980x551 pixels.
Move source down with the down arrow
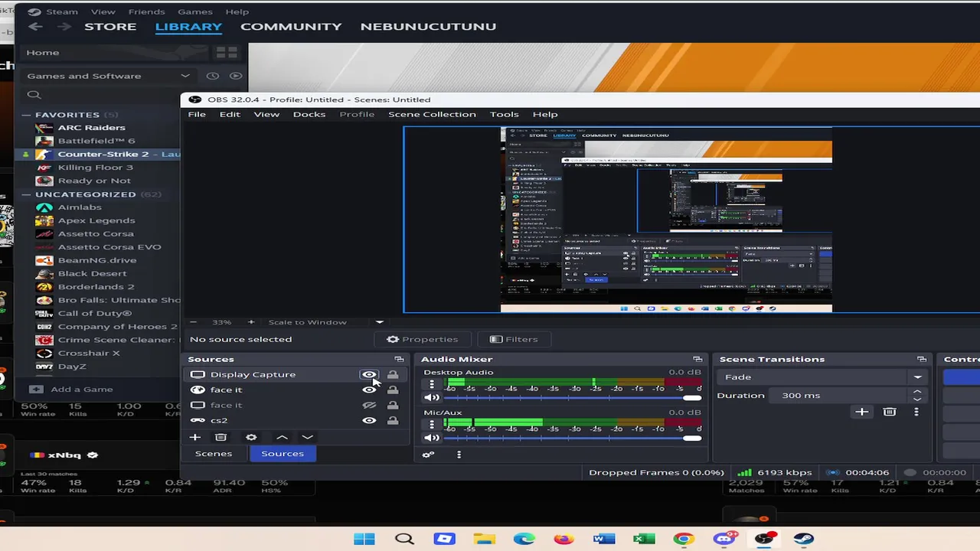point(307,437)
